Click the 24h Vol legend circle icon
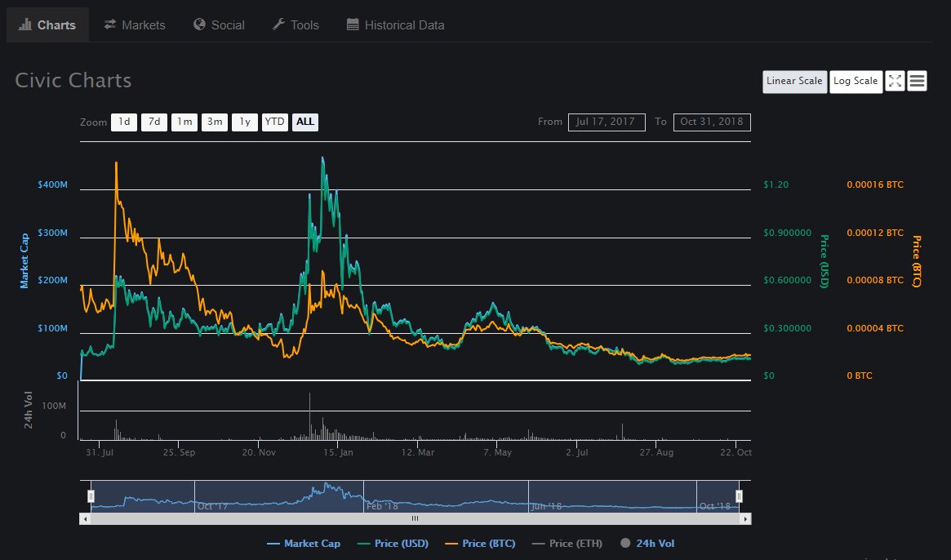Screen dimensions: 951x560 [625, 543]
